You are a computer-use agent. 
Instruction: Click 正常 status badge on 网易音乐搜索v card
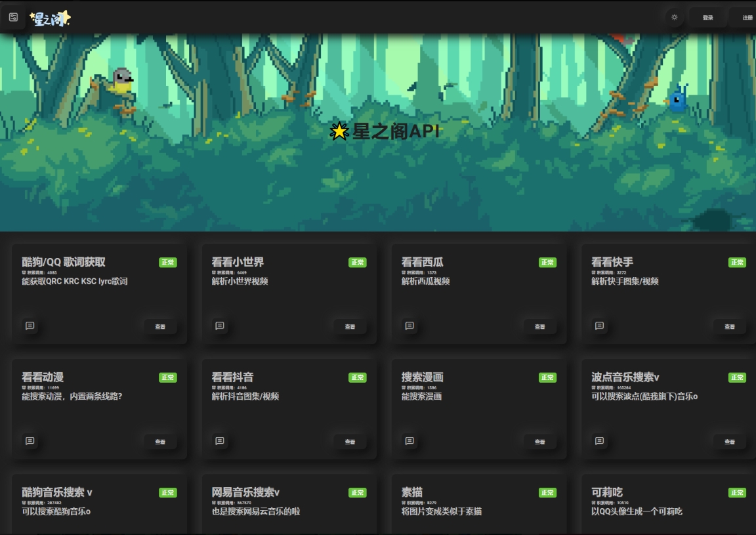click(x=358, y=492)
